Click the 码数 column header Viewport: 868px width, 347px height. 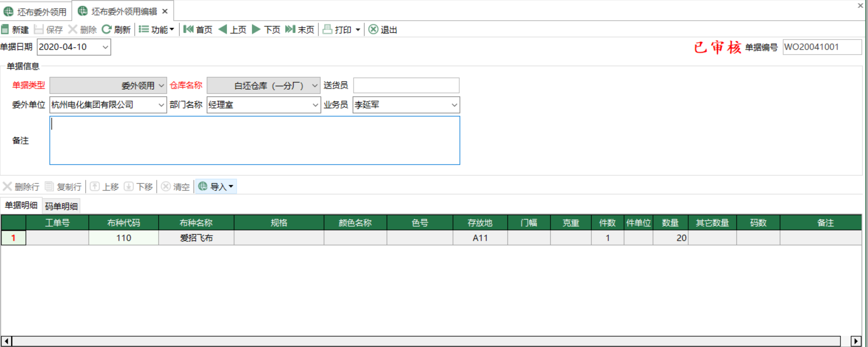coord(758,223)
